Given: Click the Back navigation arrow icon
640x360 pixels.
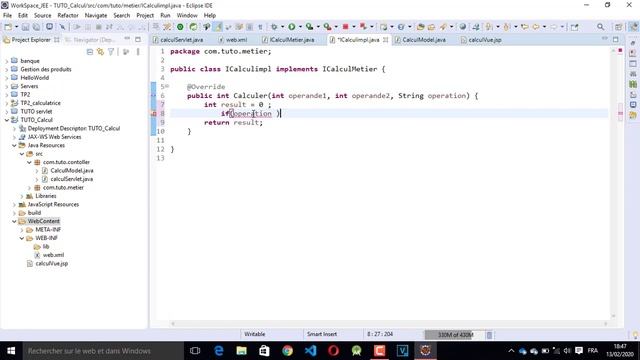Looking at the screenshot, I should (x=536, y=27).
